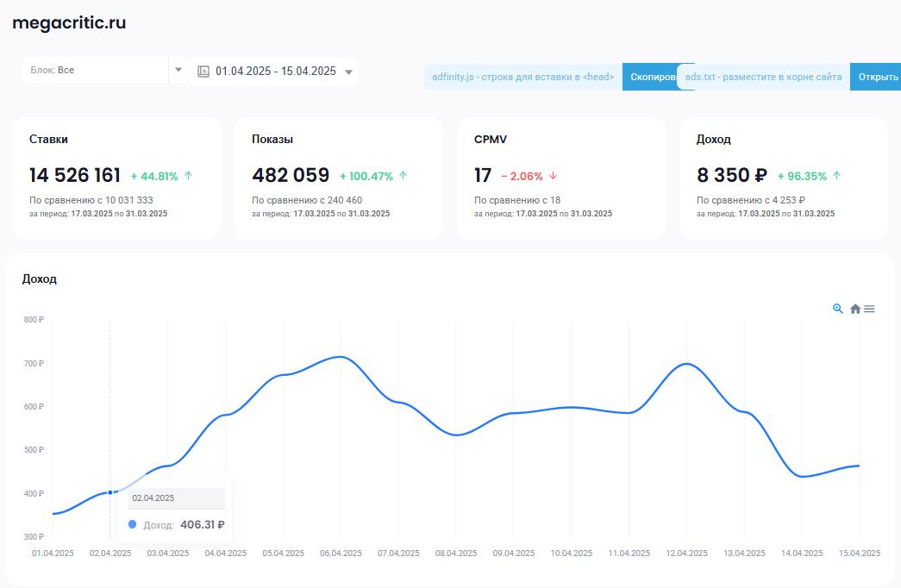Click the chart peak at 06.04.2025
This screenshot has height=588, width=901.
tap(341, 357)
